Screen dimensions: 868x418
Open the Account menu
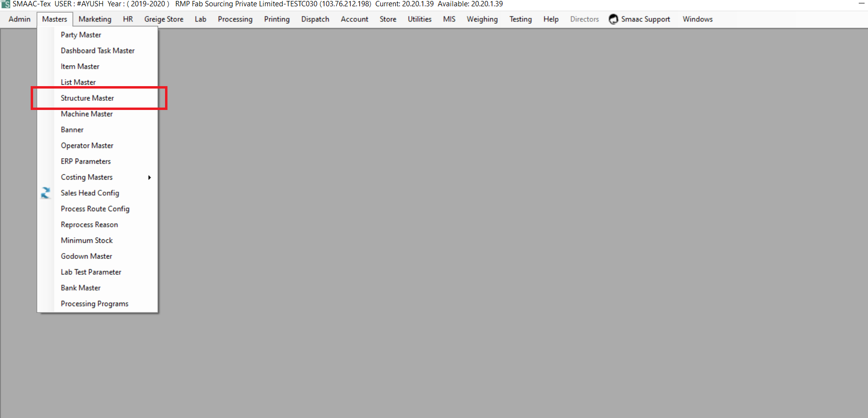354,19
